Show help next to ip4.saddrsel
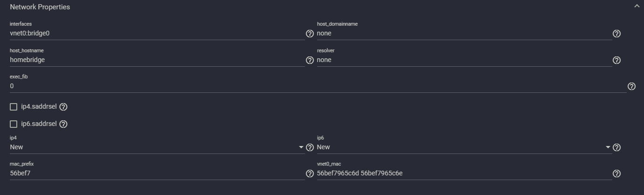This screenshot has height=195, width=644. pos(63,107)
